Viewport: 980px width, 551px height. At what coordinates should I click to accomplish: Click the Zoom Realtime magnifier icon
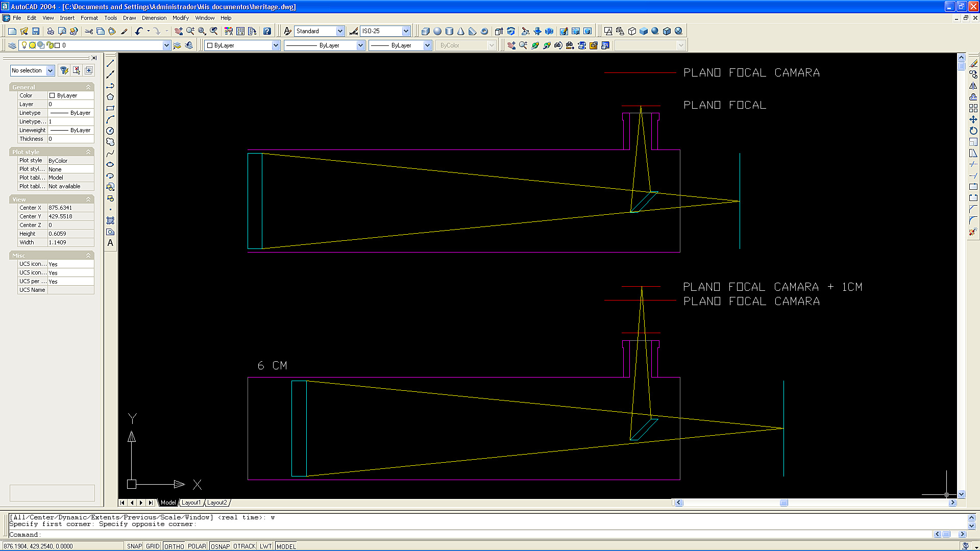pyautogui.click(x=190, y=31)
